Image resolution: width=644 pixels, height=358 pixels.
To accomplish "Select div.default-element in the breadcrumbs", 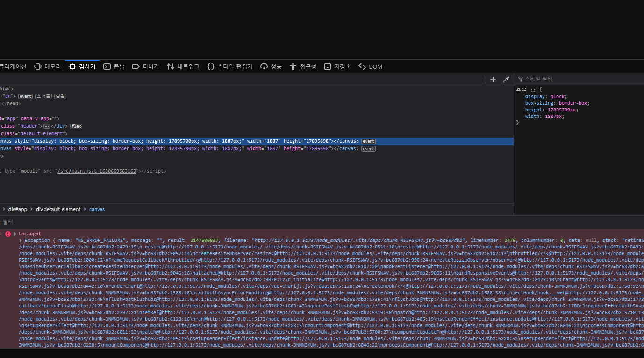I will [x=58, y=209].
